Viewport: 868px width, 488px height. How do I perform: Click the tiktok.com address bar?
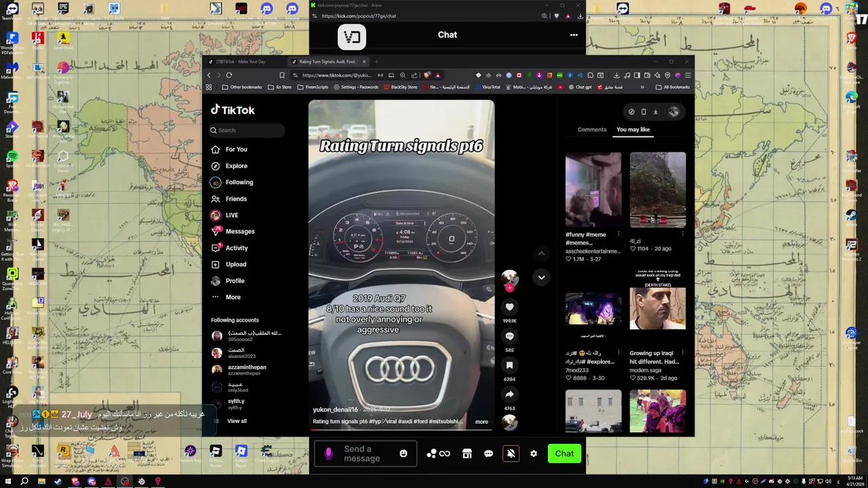tap(337, 75)
